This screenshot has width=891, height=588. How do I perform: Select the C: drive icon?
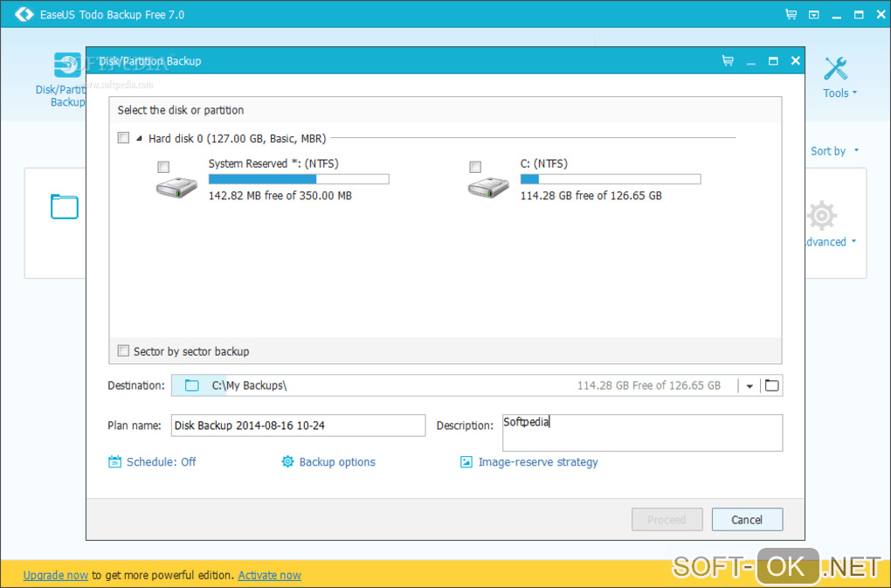[488, 187]
